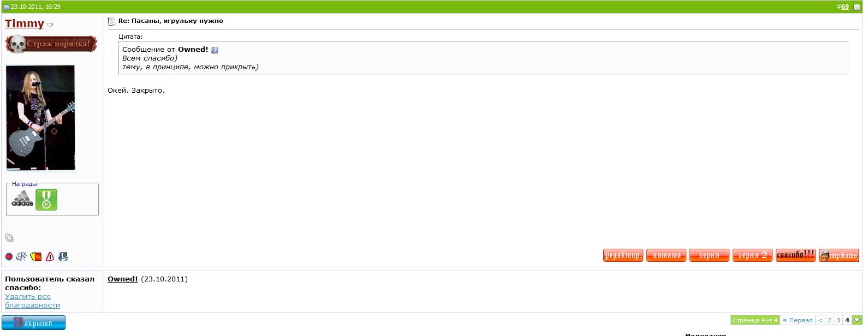Go to page 3
The height and width of the screenshot is (336, 868).
(x=838, y=320)
